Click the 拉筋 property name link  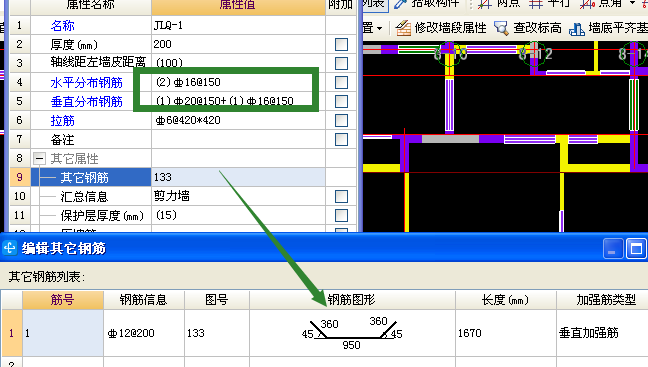[x=62, y=121]
